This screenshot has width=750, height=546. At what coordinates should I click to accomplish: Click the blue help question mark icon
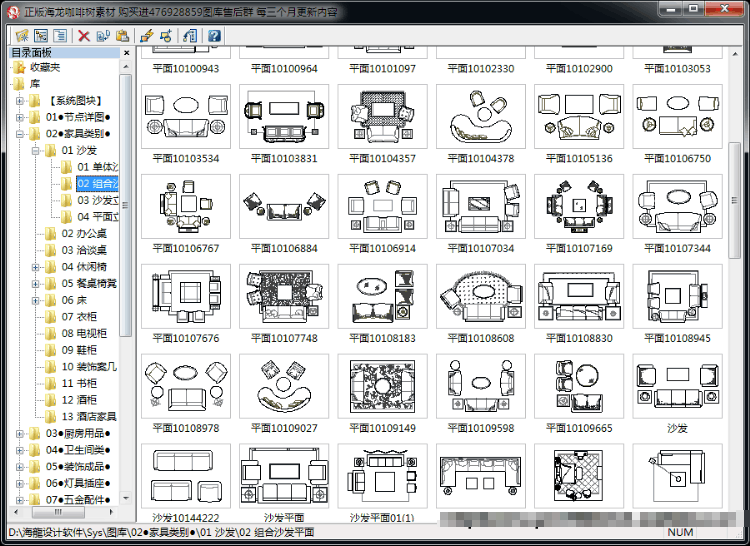(x=214, y=35)
